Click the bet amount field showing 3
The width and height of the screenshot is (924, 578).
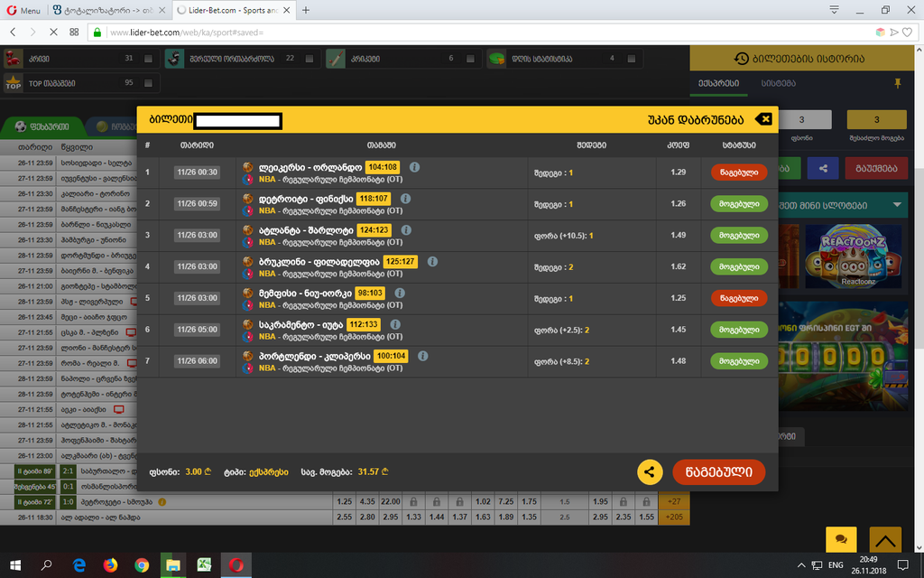click(x=801, y=120)
